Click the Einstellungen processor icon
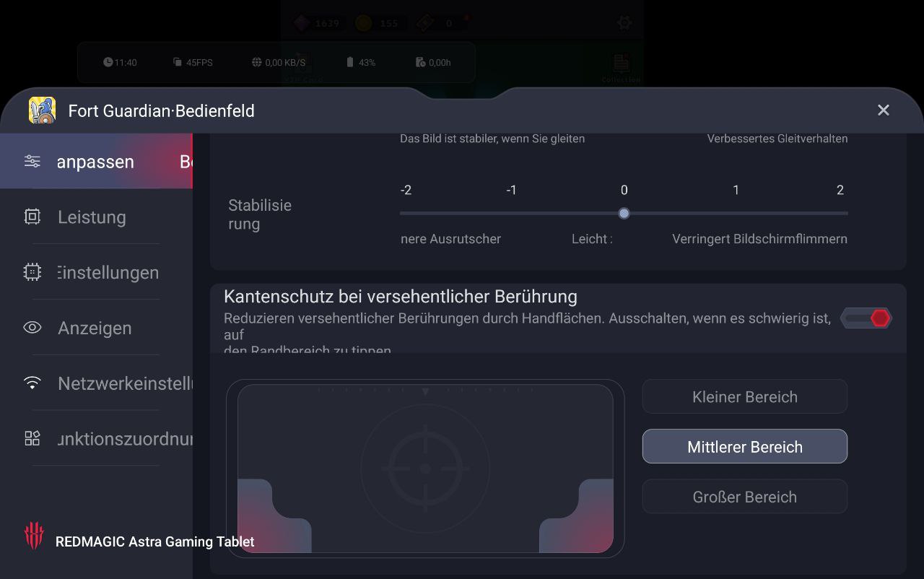 [32, 272]
